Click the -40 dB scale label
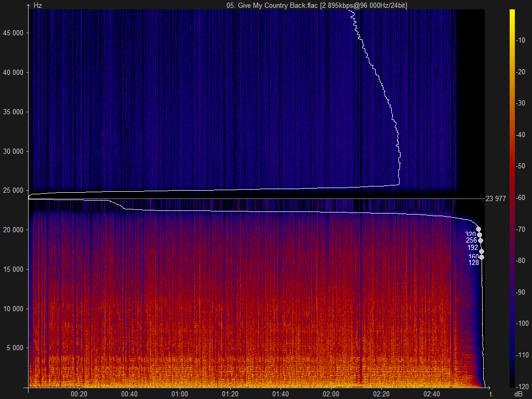532x399 pixels. point(521,135)
